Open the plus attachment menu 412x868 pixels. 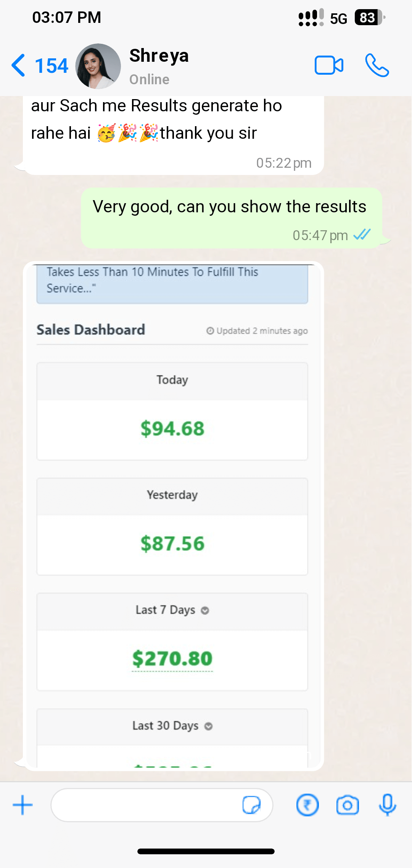coord(23,805)
